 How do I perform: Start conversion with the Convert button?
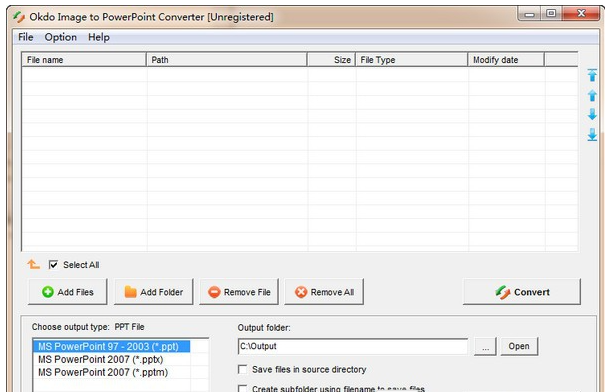522,292
